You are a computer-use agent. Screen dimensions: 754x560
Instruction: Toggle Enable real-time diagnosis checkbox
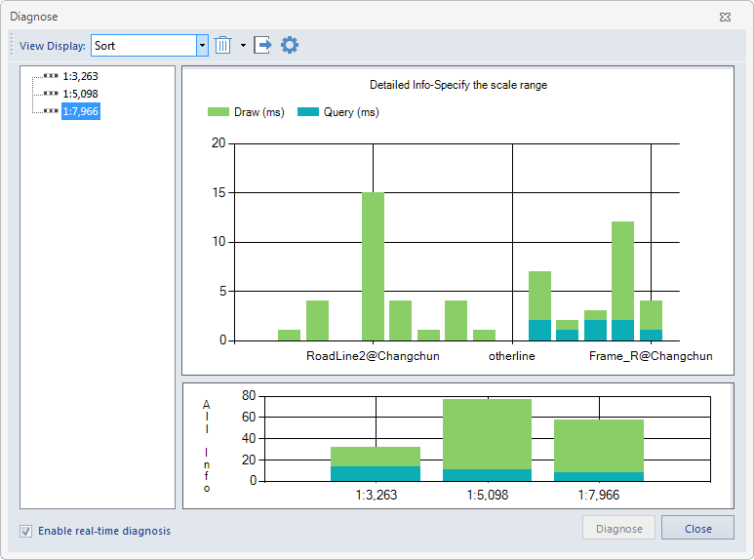(26, 531)
